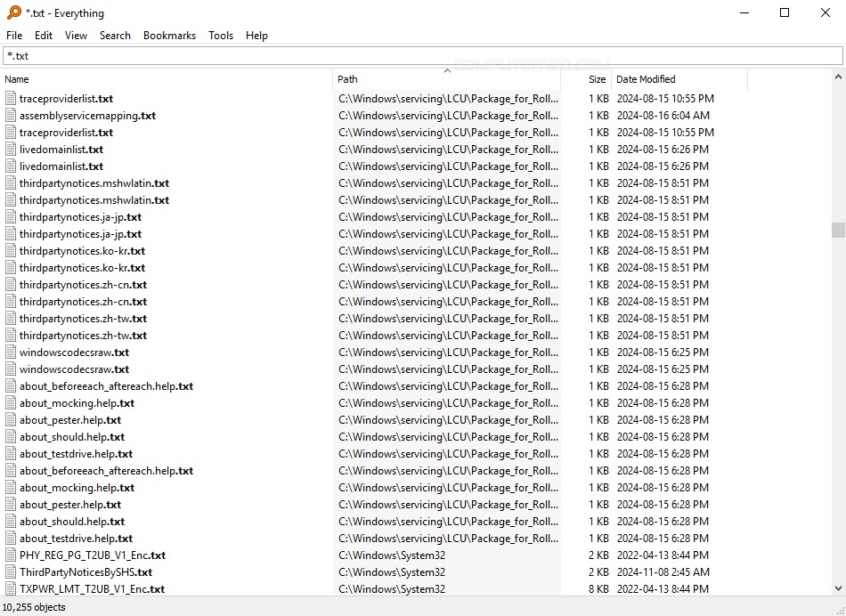Screen dimensions: 846x616
Task: Click the Everything magnifier icon in title bar
Action: (x=14, y=12)
